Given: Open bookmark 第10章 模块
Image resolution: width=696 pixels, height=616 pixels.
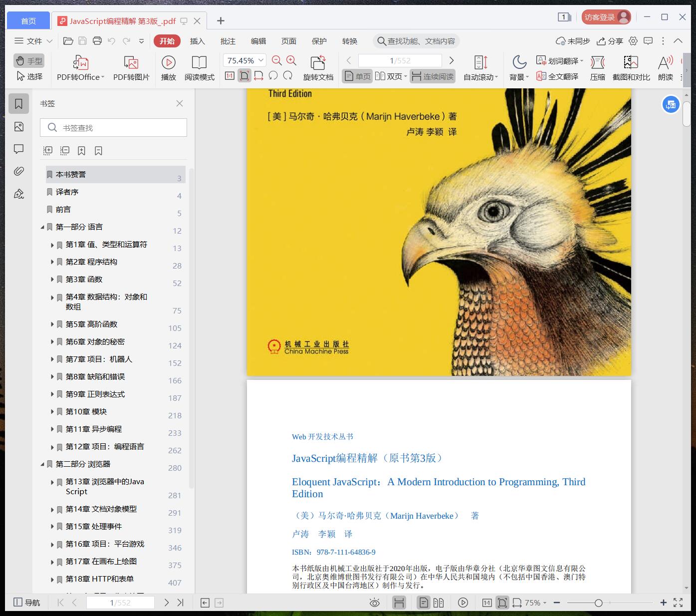Looking at the screenshot, I should 86,411.
